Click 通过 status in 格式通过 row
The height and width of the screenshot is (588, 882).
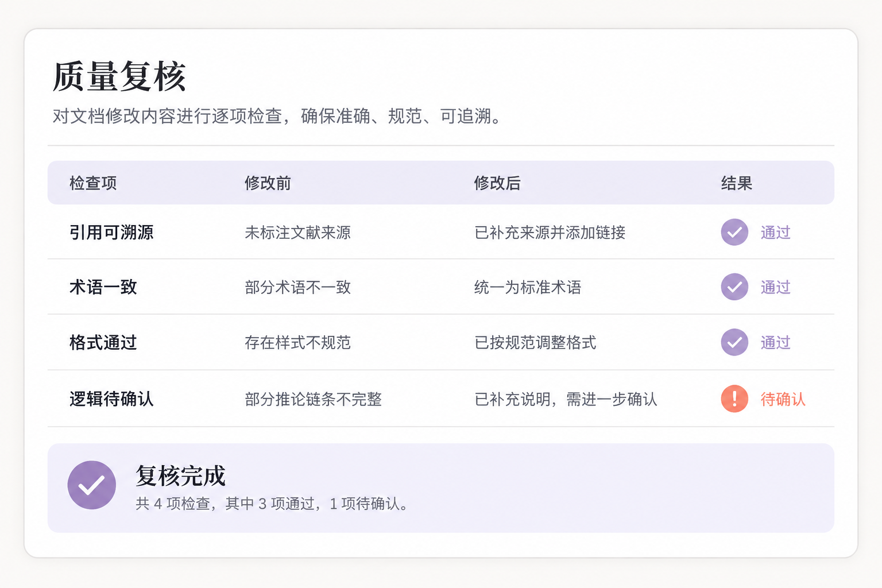click(x=776, y=343)
